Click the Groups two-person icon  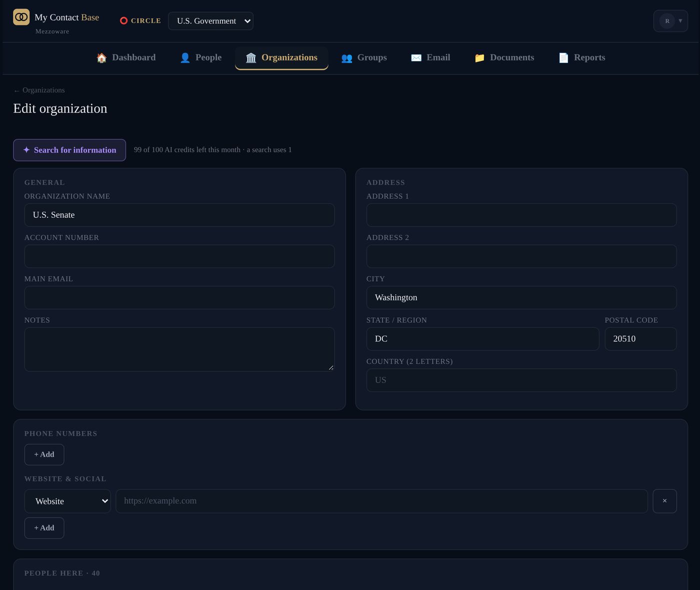[x=346, y=58]
